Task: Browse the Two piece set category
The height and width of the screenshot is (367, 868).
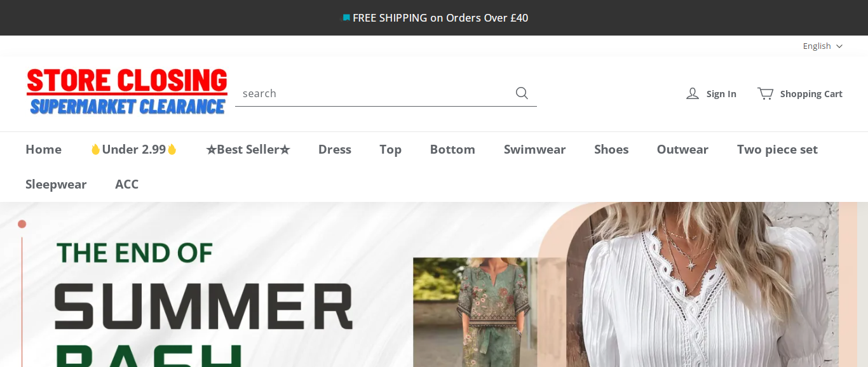Action: 777,149
